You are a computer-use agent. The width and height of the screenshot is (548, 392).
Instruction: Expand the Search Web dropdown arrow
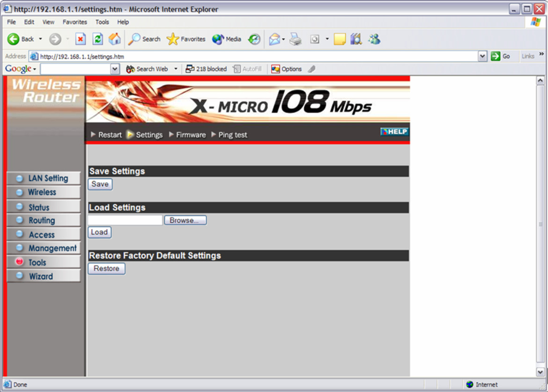[176, 69]
